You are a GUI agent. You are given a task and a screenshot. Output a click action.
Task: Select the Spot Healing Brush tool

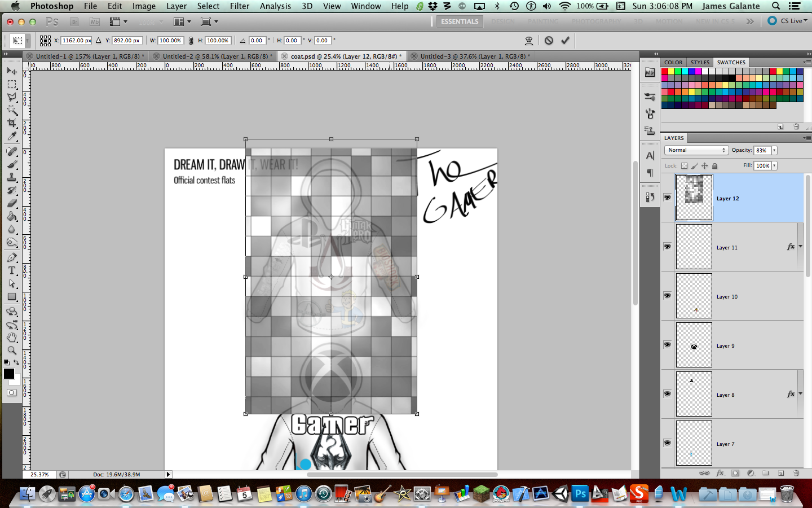point(12,151)
